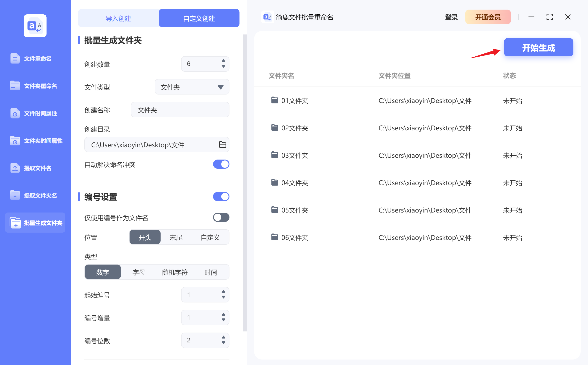588x365 pixels.
Task: Decrease 起始编号 with the down stepper
Action: point(224,297)
